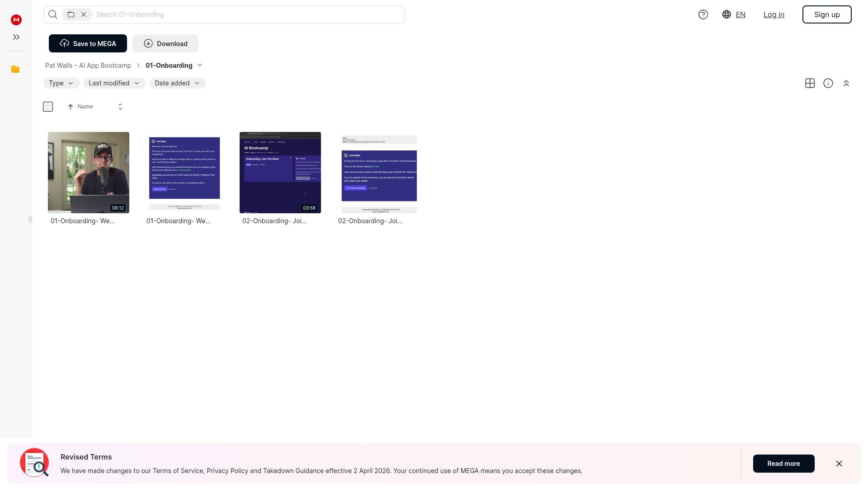Open the Type filter dropdown
This screenshot has width=868, height=488.
[61, 83]
